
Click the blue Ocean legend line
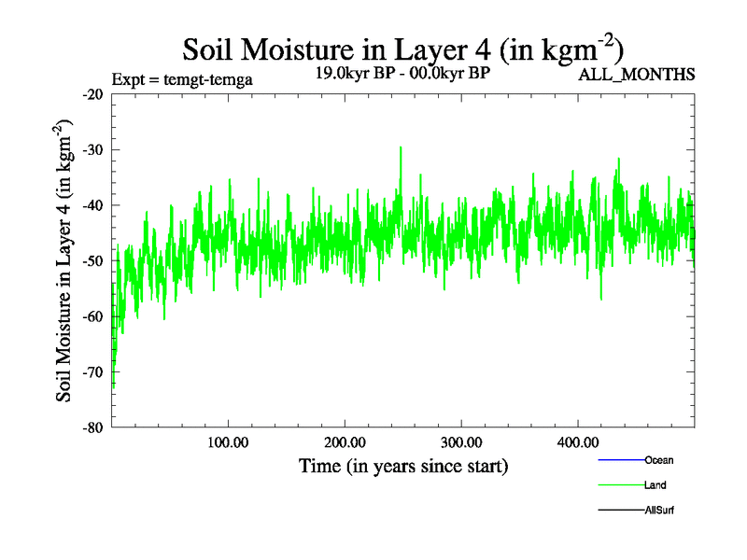620,460
